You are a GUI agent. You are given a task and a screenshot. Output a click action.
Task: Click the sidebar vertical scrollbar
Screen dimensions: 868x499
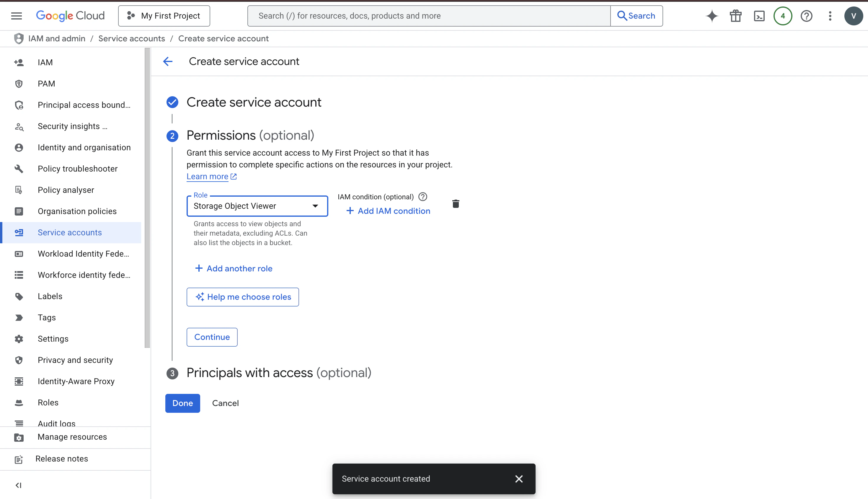(x=147, y=198)
